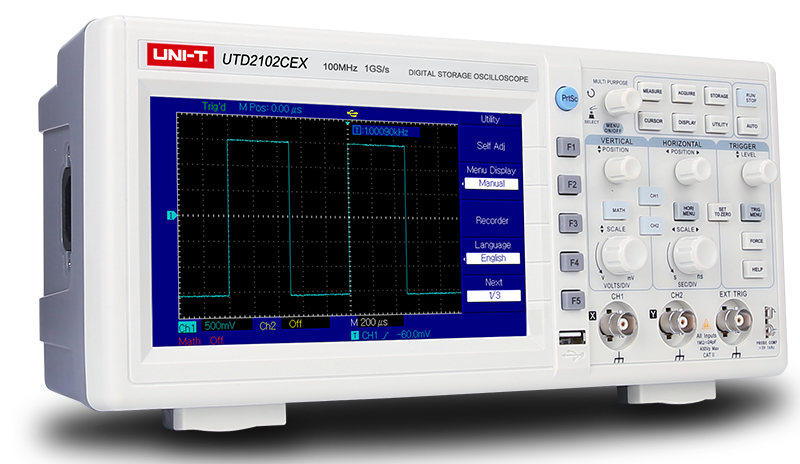Tap the F4 softkey
Viewport: 800px width, 464px height.
[x=573, y=262]
